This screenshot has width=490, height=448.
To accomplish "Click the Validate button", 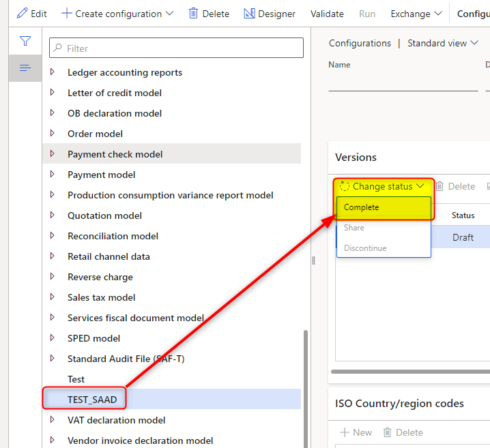I will pos(327,14).
